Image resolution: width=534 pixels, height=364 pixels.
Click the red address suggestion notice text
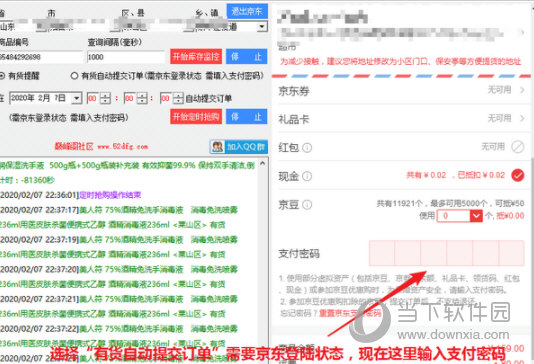point(400,61)
